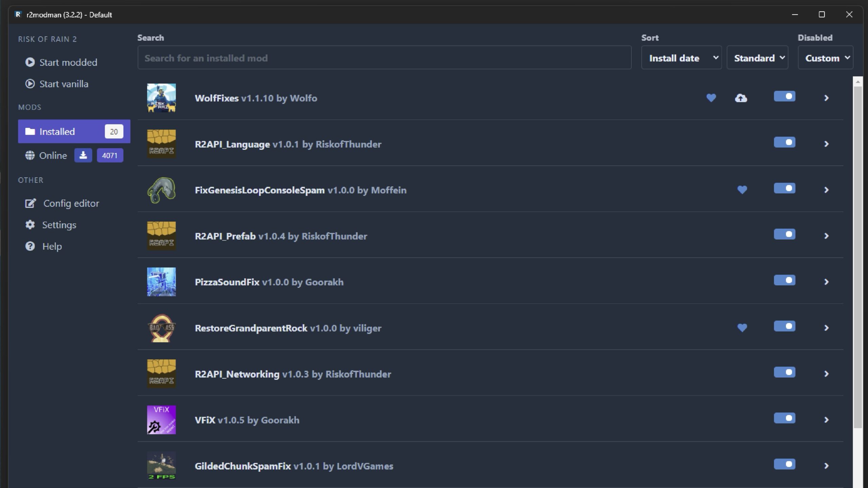Click the donate heart for FixGenesisLoopConsoleSpam
Image resolution: width=868 pixels, height=488 pixels.
pyautogui.click(x=742, y=190)
